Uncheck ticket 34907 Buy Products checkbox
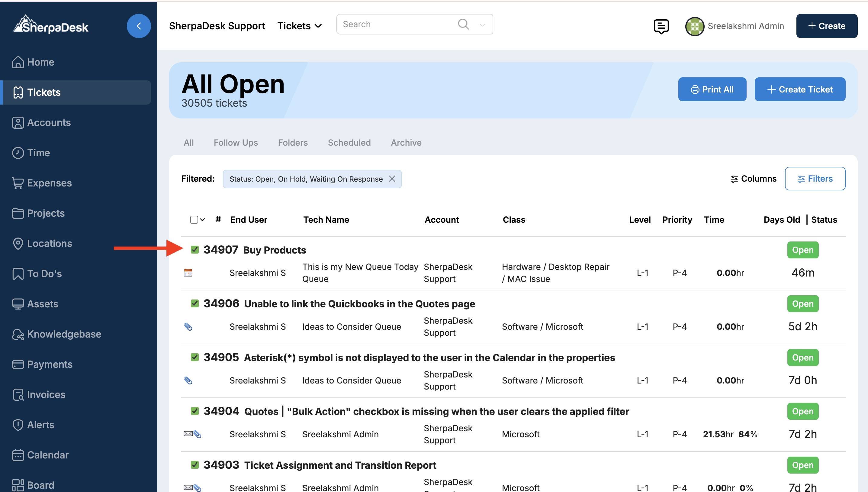Viewport: 868px width, 492px height. coord(194,250)
